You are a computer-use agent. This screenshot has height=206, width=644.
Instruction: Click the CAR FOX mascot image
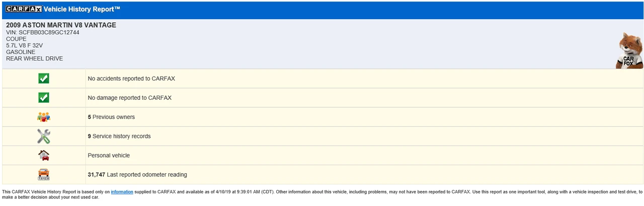point(629,50)
